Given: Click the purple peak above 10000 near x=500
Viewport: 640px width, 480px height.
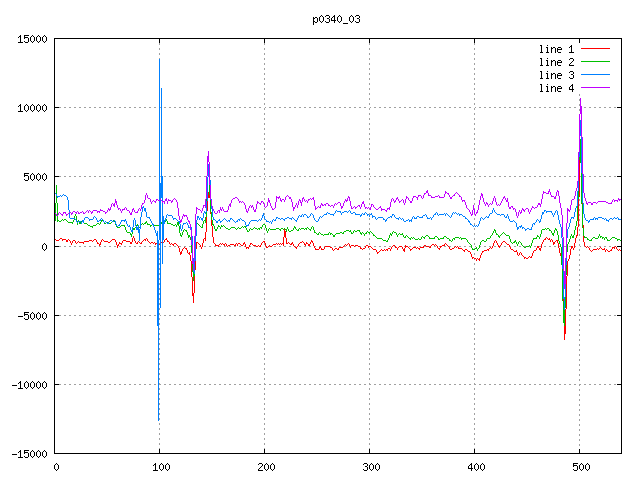Looking at the screenshot, I should click(x=580, y=99).
